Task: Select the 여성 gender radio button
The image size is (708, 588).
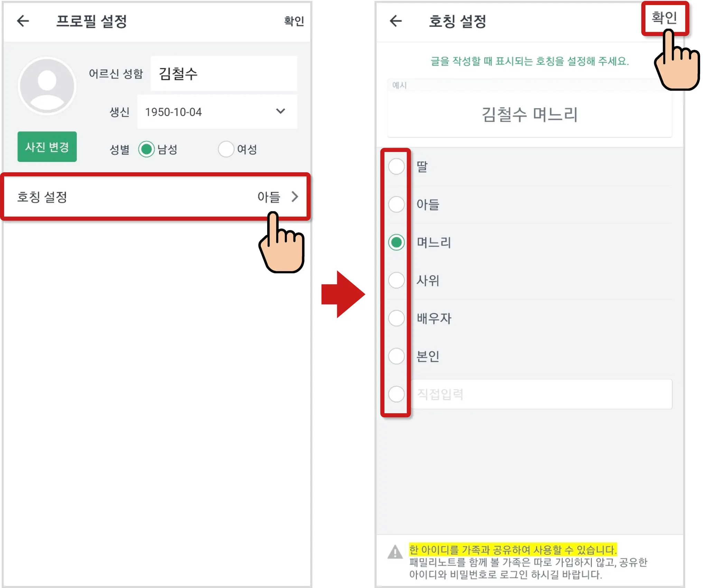Action: coord(226,149)
